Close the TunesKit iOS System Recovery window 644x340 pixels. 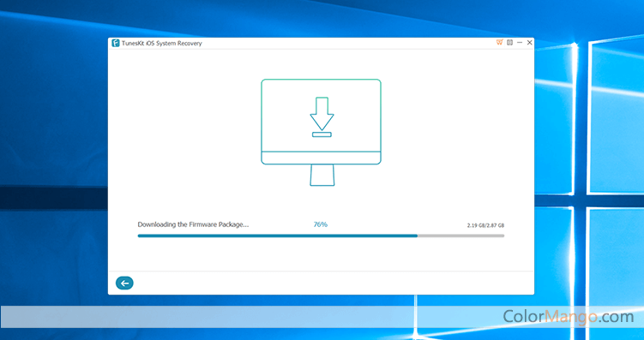click(529, 42)
